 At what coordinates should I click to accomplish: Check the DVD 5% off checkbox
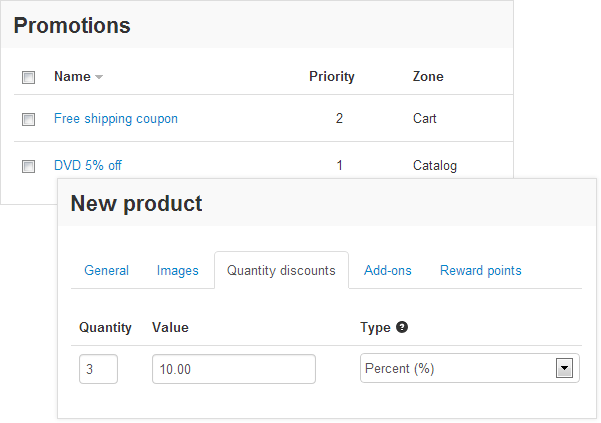pyautogui.click(x=28, y=166)
